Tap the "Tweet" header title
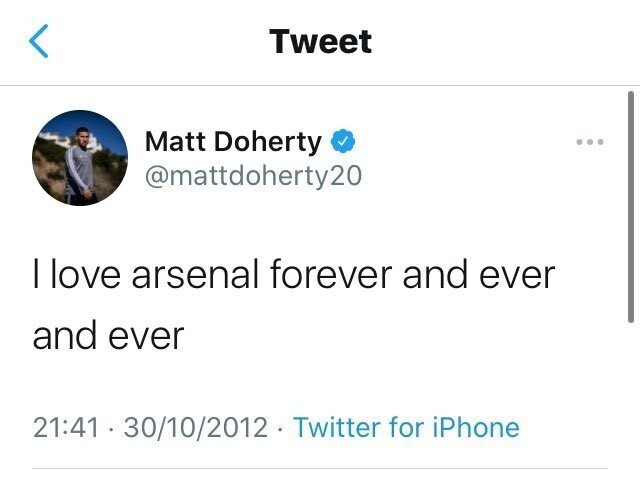The height and width of the screenshot is (477, 640). 320,42
